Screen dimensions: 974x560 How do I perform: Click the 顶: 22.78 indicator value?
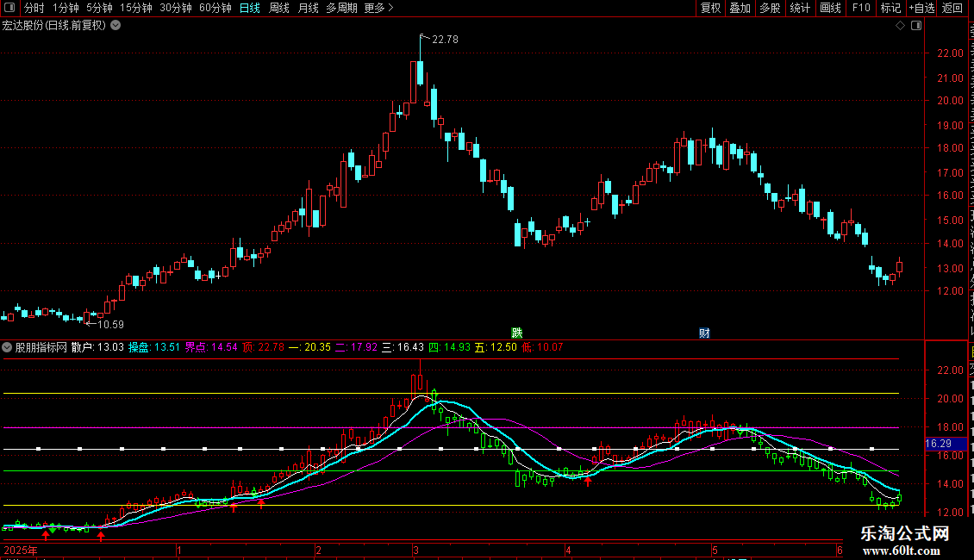click(264, 348)
